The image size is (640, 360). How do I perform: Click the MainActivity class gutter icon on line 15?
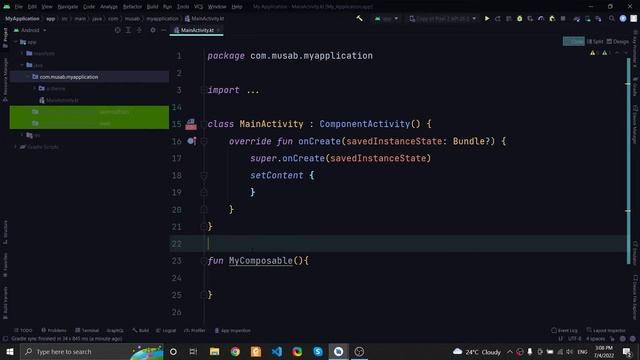pos(191,124)
